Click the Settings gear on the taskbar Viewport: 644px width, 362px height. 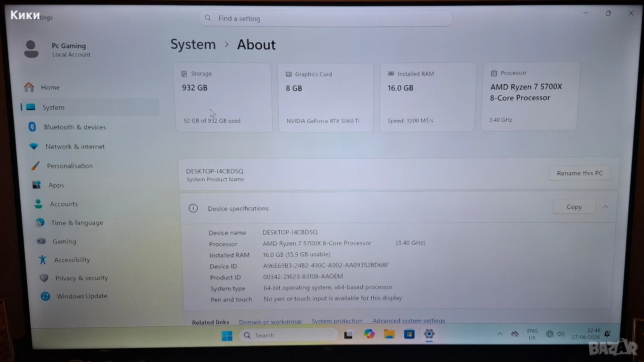[x=429, y=334]
